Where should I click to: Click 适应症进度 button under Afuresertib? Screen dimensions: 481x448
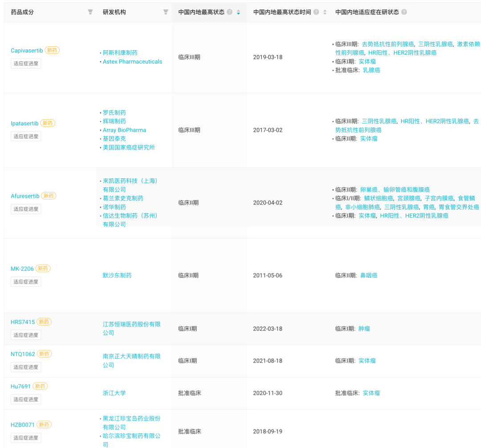(x=26, y=209)
